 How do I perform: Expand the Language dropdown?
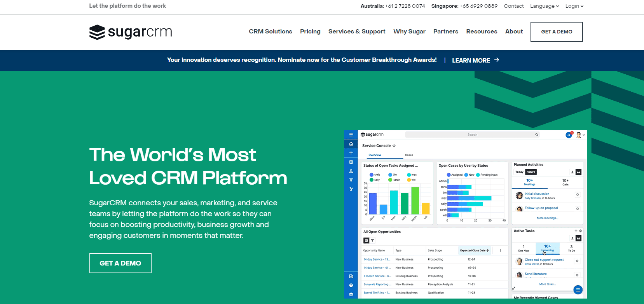tap(544, 6)
